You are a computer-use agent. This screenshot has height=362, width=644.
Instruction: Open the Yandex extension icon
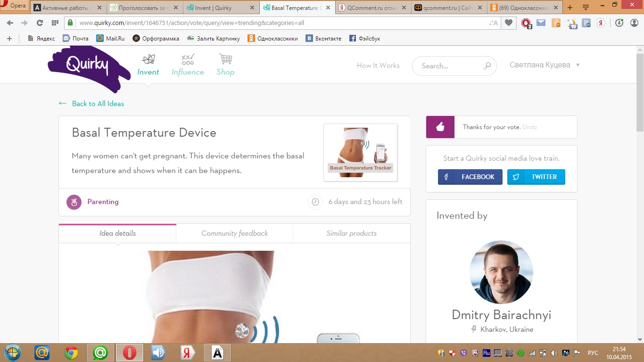pos(601,23)
